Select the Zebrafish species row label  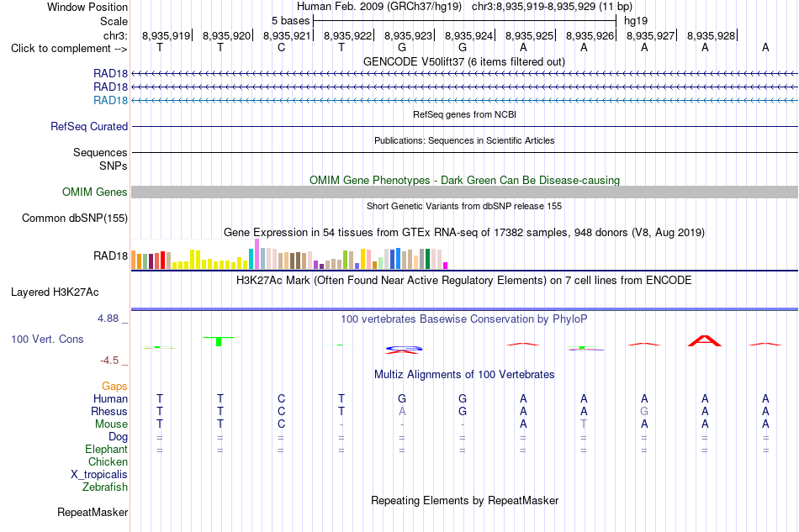click(x=104, y=487)
